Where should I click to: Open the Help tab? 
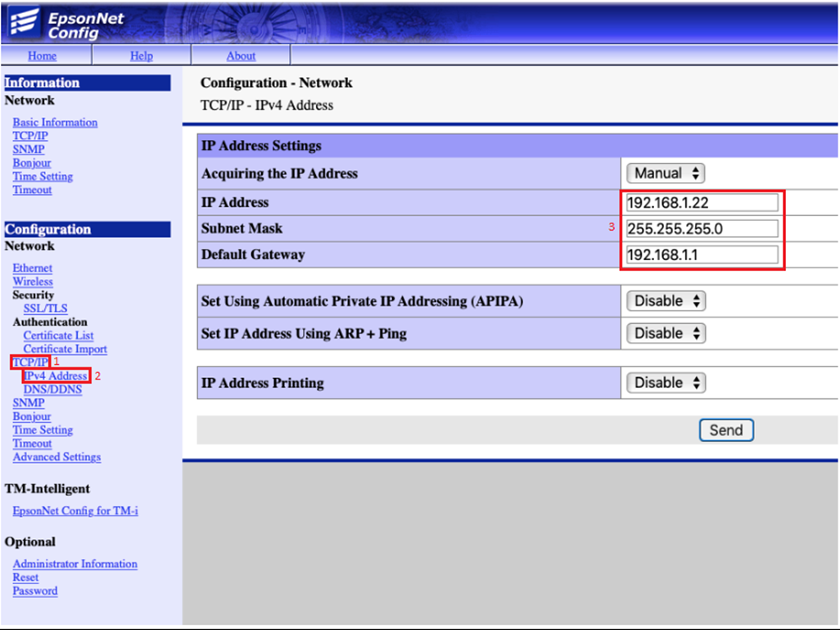(141, 56)
